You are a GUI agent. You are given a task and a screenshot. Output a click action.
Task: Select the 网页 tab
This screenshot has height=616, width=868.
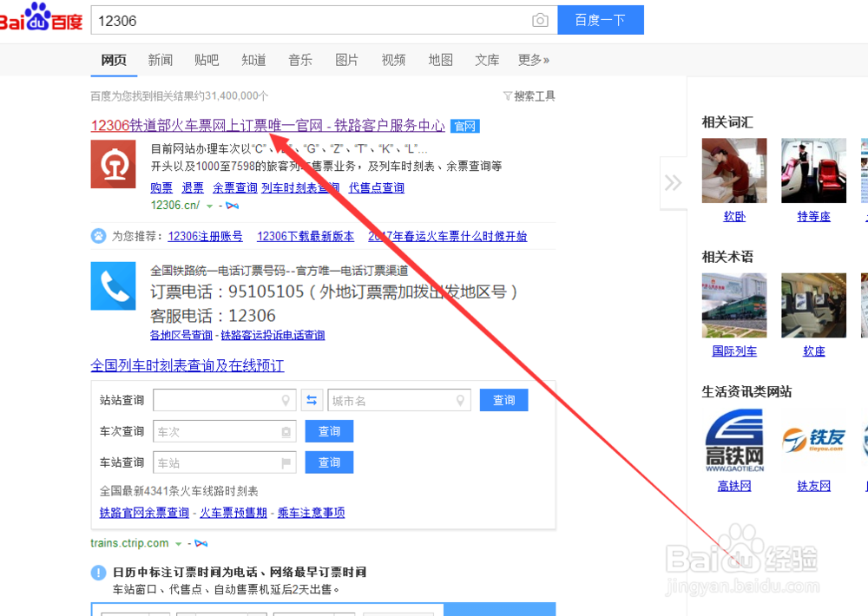[x=114, y=60]
